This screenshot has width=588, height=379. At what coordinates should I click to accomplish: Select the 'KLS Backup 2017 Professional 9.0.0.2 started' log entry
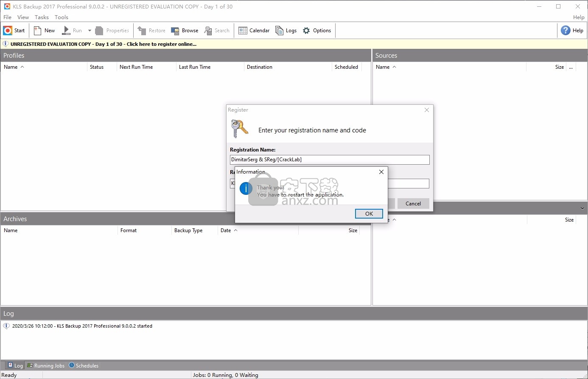click(x=82, y=326)
